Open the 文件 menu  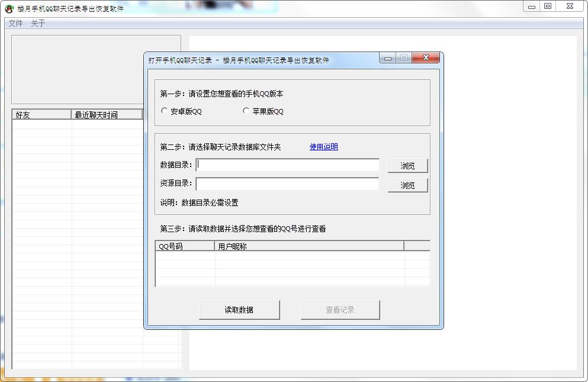(x=16, y=23)
